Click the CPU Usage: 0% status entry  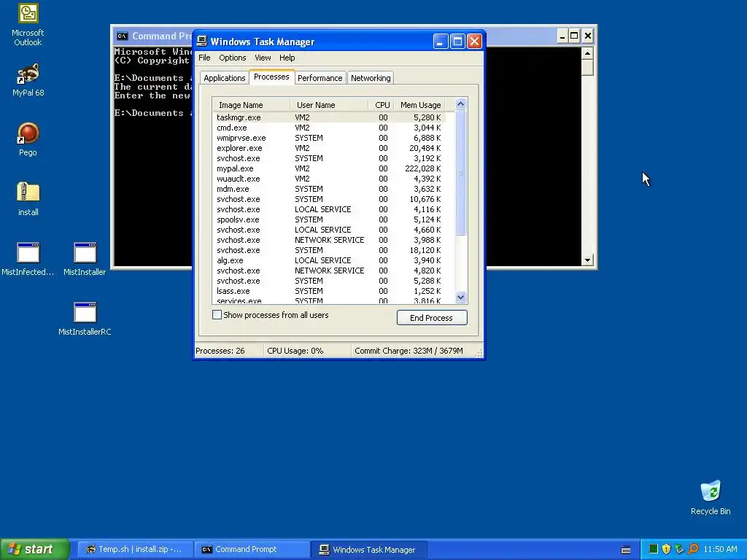click(x=307, y=351)
